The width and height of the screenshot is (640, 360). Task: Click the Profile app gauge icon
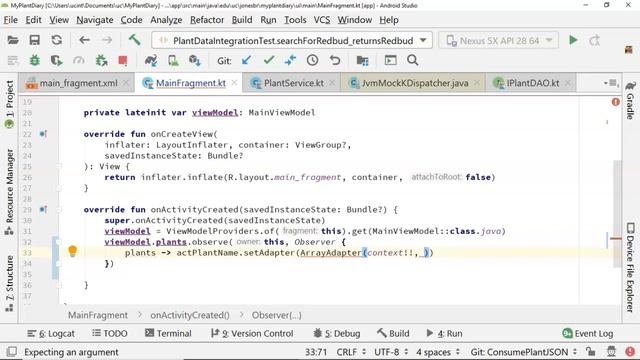tap(78, 60)
